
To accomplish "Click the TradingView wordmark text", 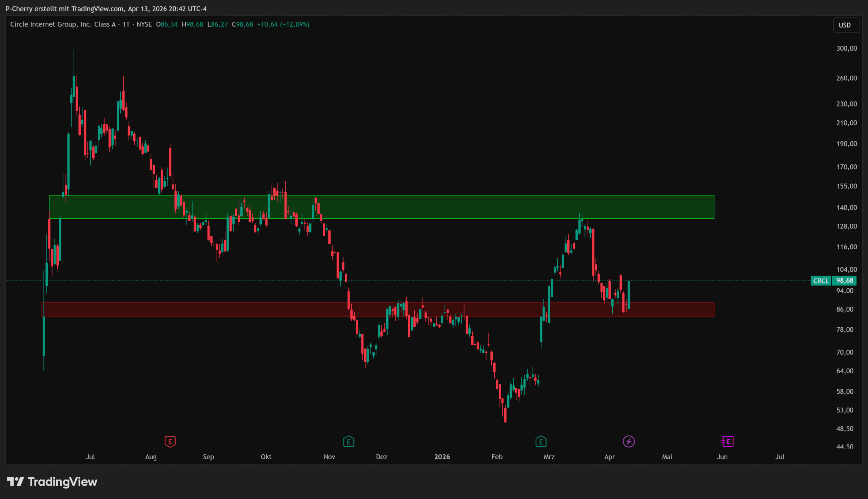I will click(62, 482).
